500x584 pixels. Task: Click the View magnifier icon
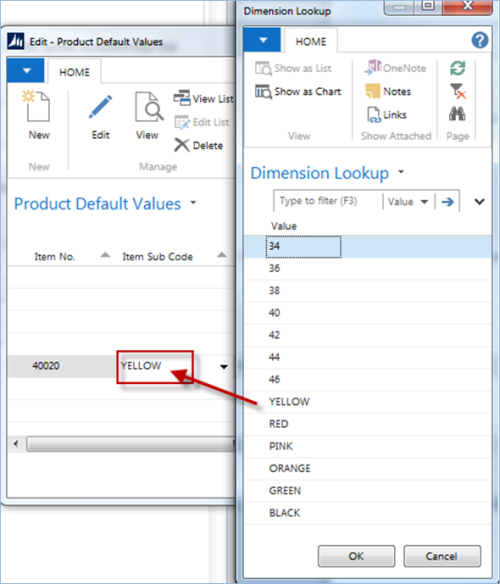[x=149, y=107]
